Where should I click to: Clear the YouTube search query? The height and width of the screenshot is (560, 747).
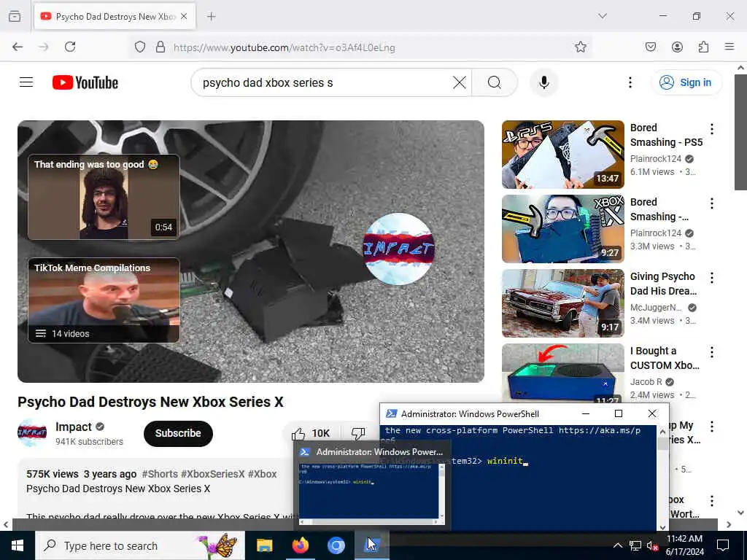[460, 82]
